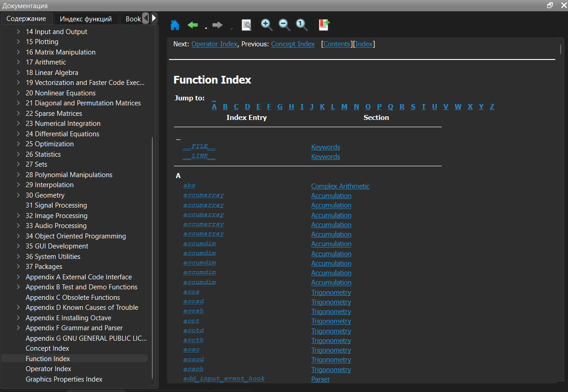Open the find-in-page search icon
The width and height of the screenshot is (568, 392).
pyautogui.click(x=246, y=25)
